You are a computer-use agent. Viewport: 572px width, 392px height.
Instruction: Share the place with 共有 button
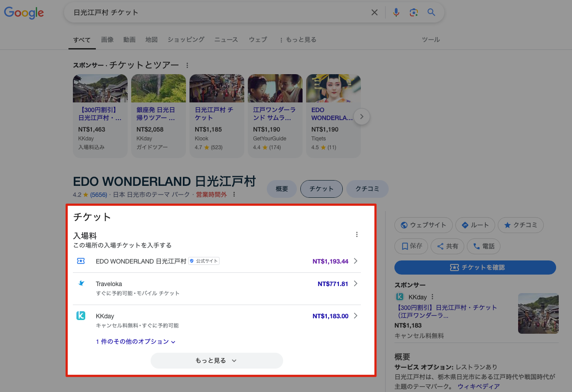(447, 246)
